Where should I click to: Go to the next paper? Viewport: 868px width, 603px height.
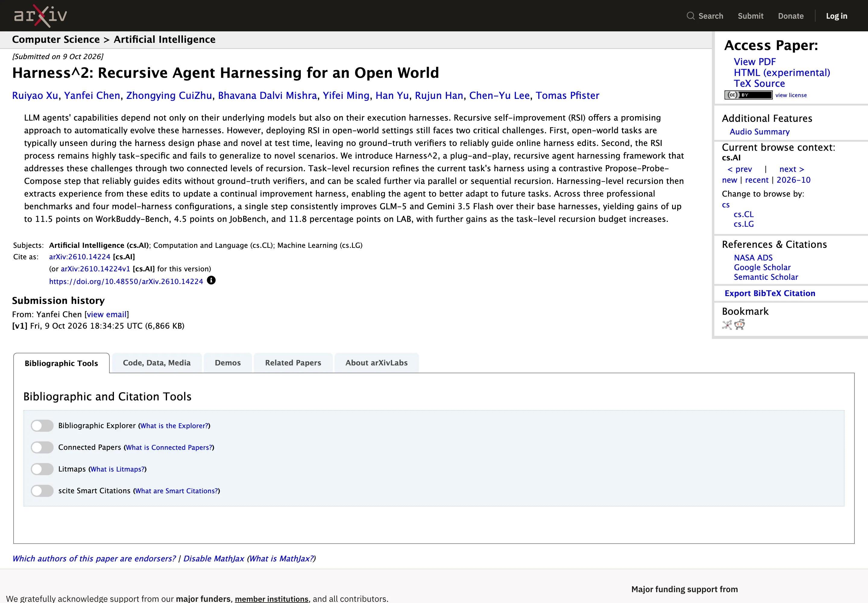coord(792,169)
